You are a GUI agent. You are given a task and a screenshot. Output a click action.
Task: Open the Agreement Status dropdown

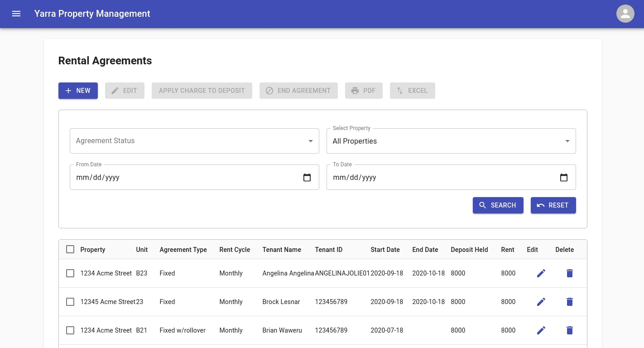click(194, 141)
